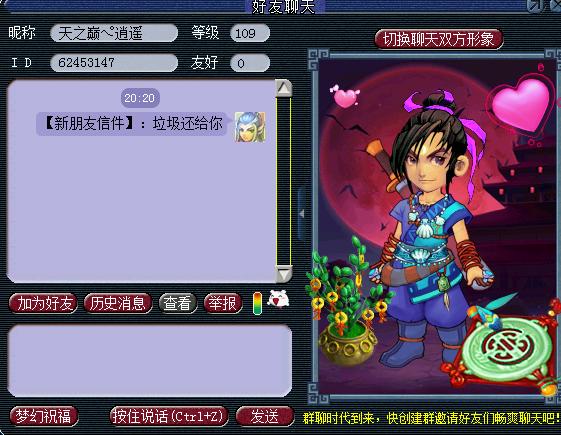Toggle 切换聊天双方形象 portrait switch
Viewport: 561px width, 435px height.
[439, 39]
